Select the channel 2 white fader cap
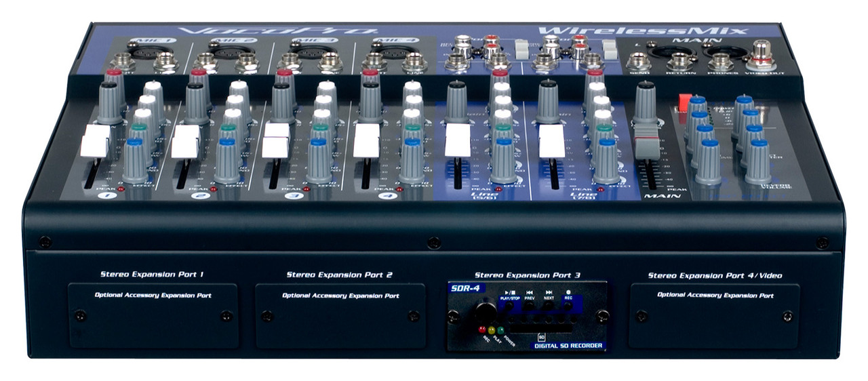868x381 pixels. point(185,141)
